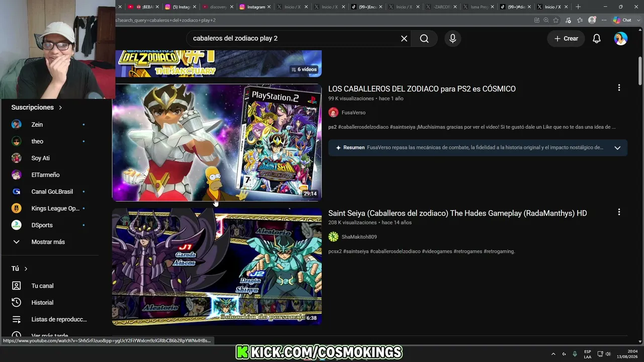Switch to the Isma Preg tab

coord(478,7)
